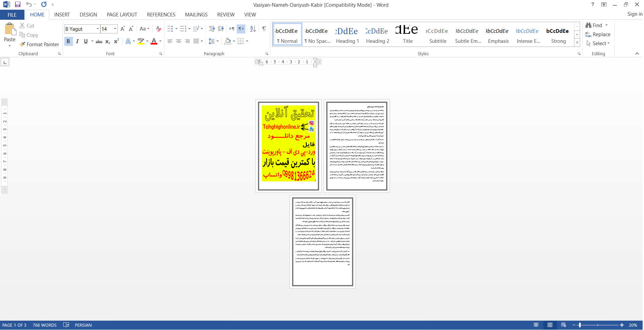The height and width of the screenshot is (330, 644).
Task: Switch to Read Mode view in status bar
Action: point(536,325)
